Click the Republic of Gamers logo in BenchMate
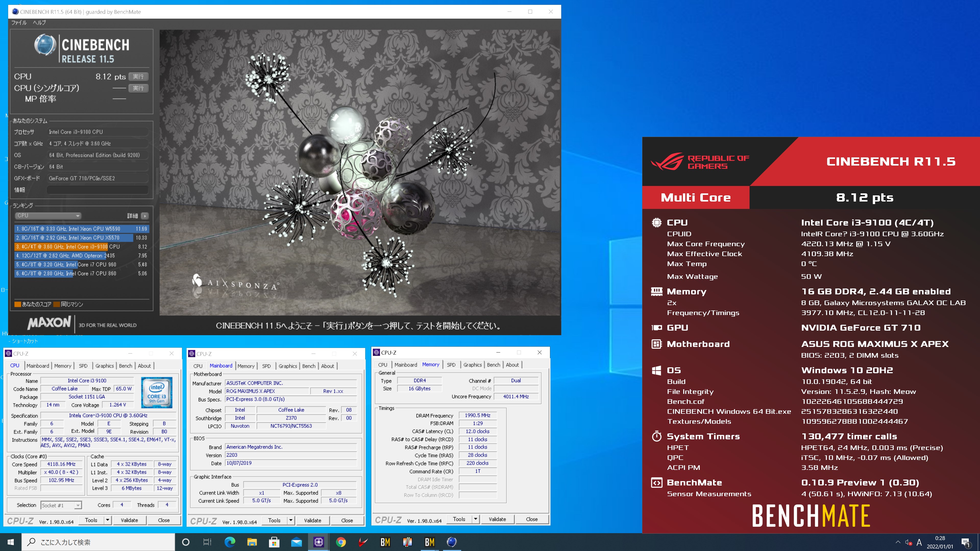Viewport: 980px width, 551px height. 700,162
